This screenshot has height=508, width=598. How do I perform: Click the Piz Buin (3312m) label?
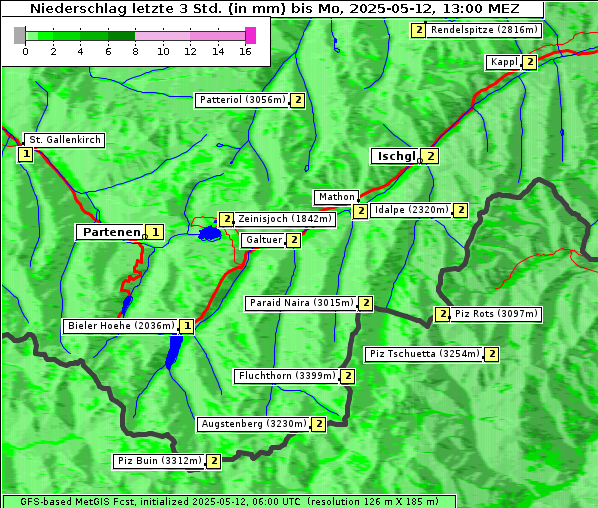[159, 461]
